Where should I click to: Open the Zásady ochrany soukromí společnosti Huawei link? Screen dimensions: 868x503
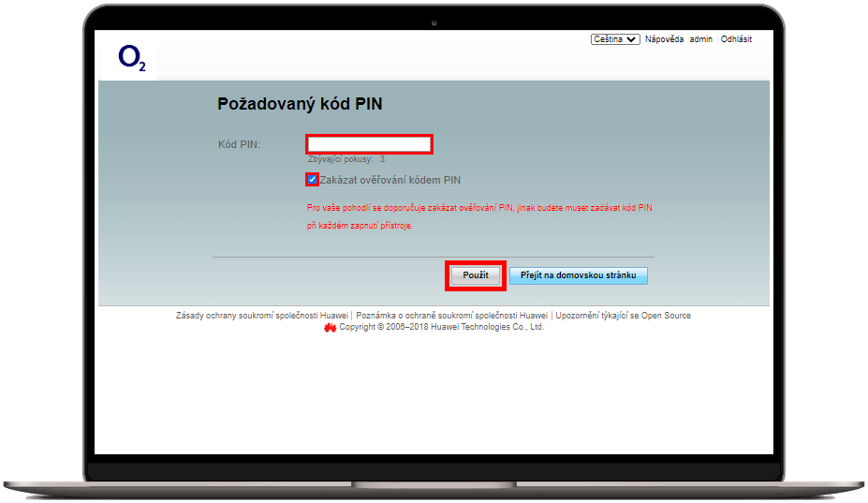tap(262, 316)
